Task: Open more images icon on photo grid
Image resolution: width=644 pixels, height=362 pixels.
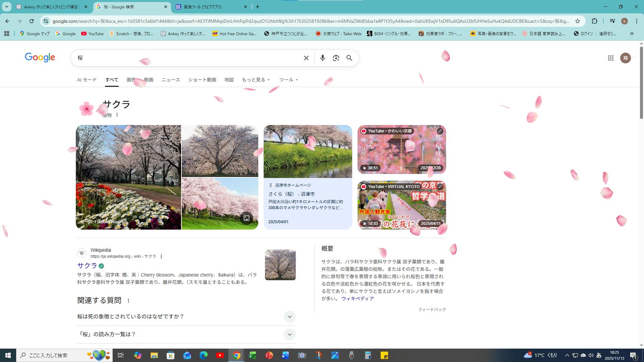Action: pyautogui.click(x=246, y=218)
